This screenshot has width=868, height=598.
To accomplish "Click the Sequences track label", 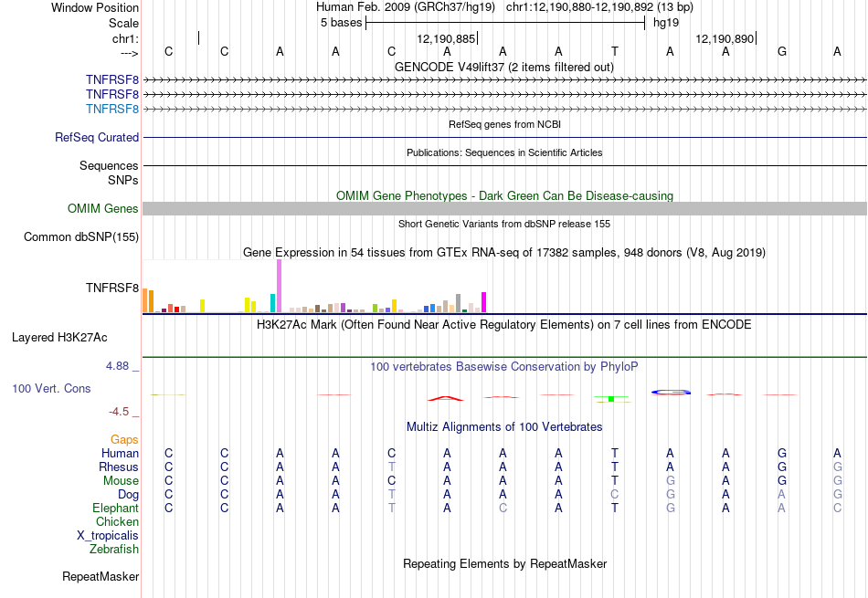I will 109,165.
